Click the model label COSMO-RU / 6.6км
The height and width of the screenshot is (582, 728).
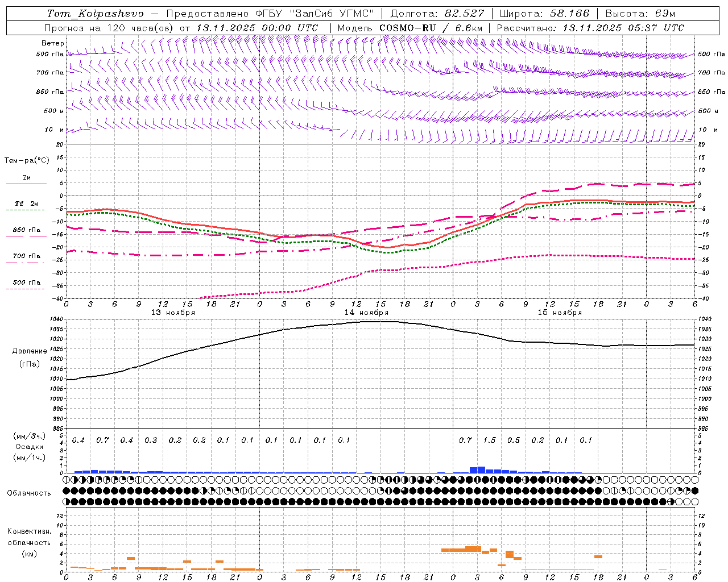pos(431,28)
